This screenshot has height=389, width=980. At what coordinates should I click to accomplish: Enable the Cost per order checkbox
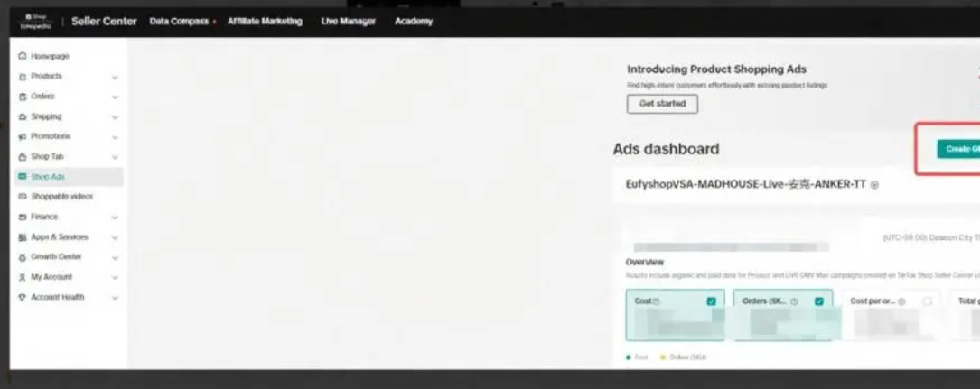click(x=927, y=301)
